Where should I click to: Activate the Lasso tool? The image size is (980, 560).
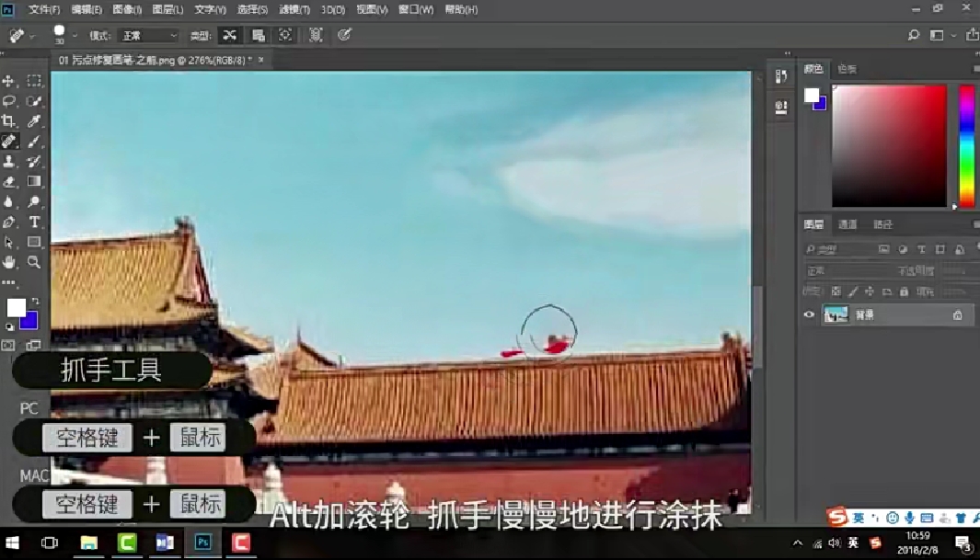pos(9,101)
